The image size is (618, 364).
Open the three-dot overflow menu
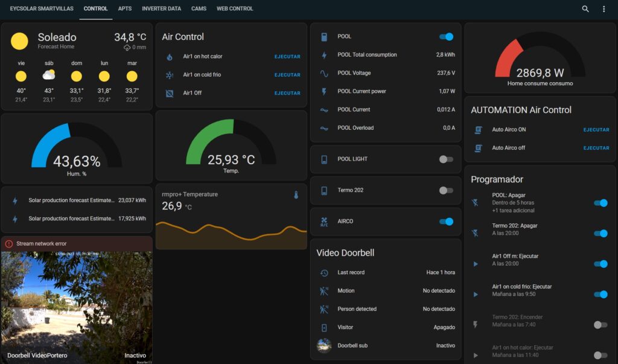[x=604, y=9]
